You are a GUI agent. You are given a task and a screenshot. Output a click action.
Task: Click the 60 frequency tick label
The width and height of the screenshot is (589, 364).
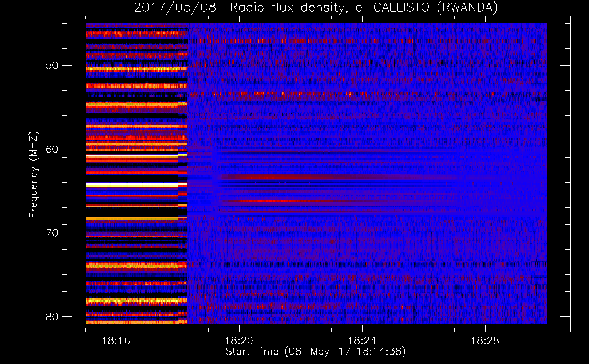[52, 149]
